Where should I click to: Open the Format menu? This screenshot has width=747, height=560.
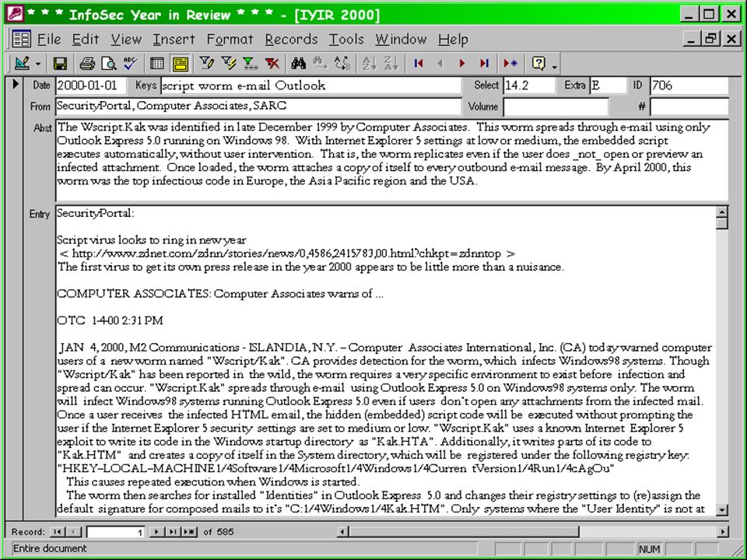(230, 39)
